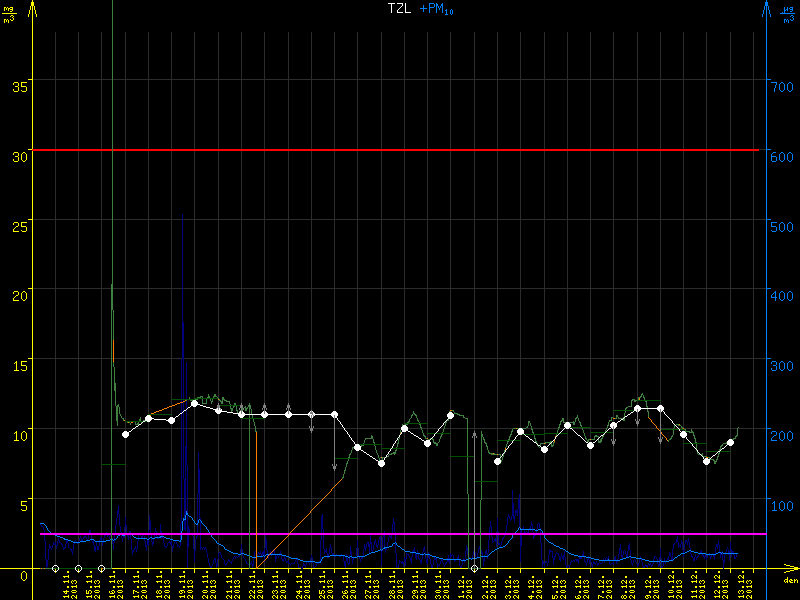Click the first white data point of the series
800x600 pixels.
[x=125, y=434]
